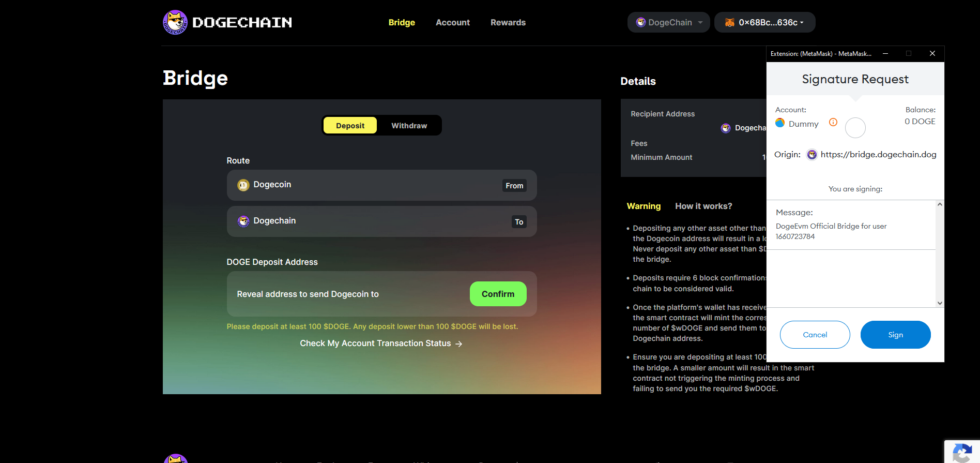Click the Minimum Amount label

point(661,157)
